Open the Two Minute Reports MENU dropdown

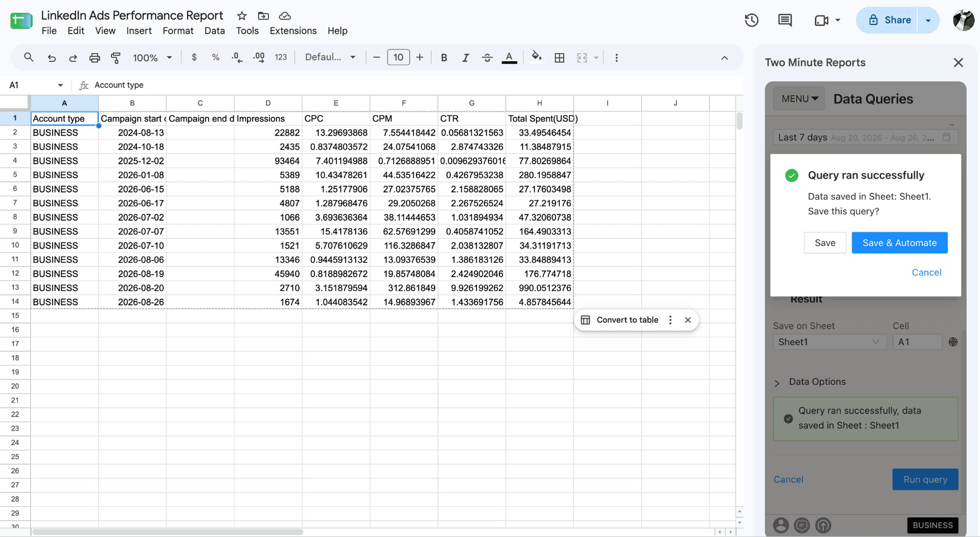tap(800, 99)
